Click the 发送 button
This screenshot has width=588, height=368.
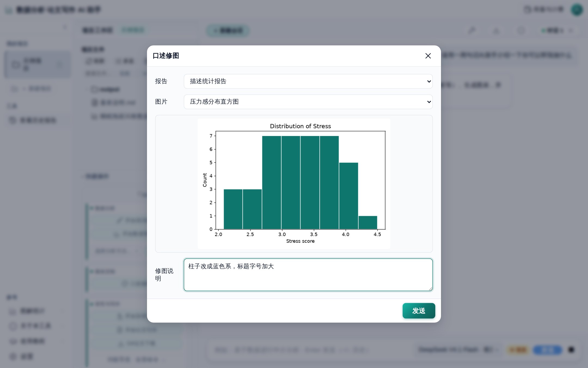point(419,311)
